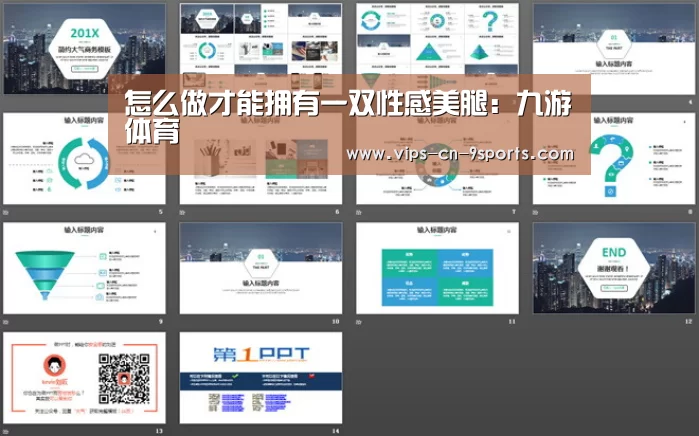Select slide 13 with the QR code
Image resolution: width=699 pixels, height=436 pixels.
click(x=84, y=378)
